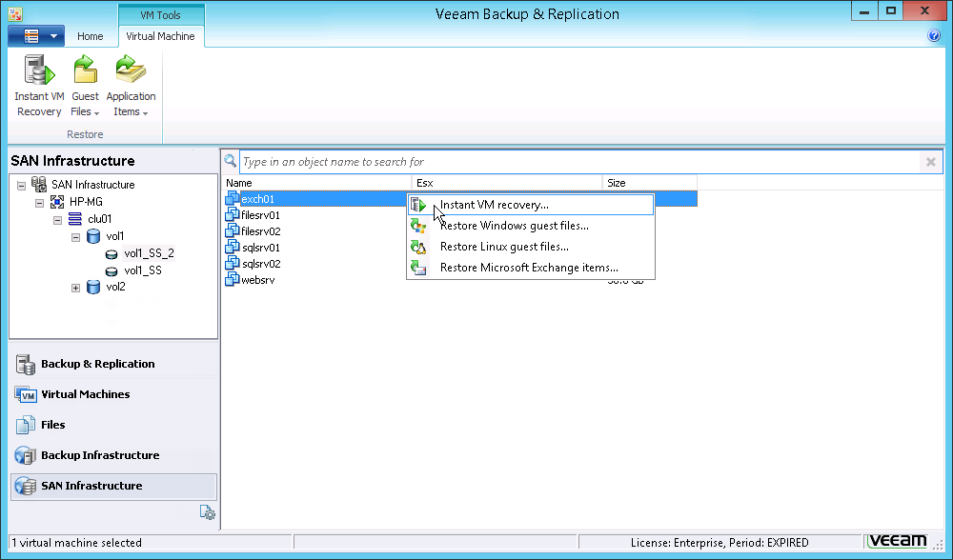Viewport: 953px width, 560px height.
Task: Collapse the vol1 volume node
Action: (75, 237)
